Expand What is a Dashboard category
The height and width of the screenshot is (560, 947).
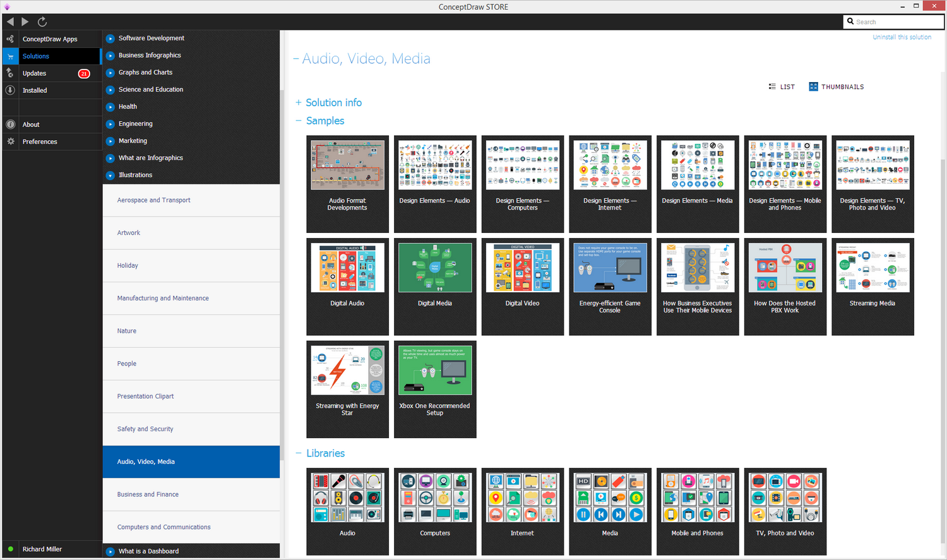click(110, 551)
